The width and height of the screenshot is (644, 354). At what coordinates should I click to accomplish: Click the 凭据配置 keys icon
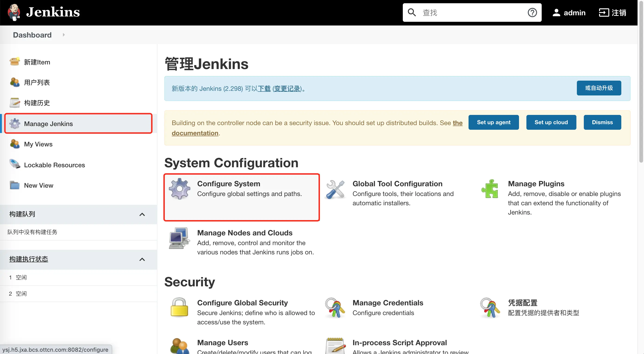[490, 308]
